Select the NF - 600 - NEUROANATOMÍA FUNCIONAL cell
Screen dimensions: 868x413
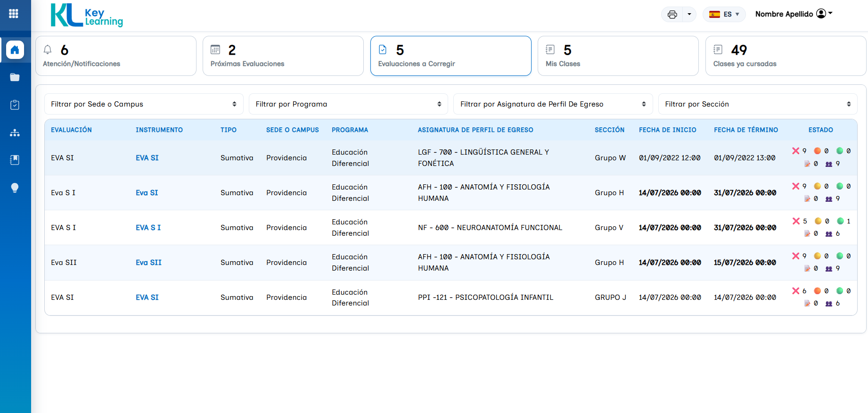pyautogui.click(x=490, y=228)
